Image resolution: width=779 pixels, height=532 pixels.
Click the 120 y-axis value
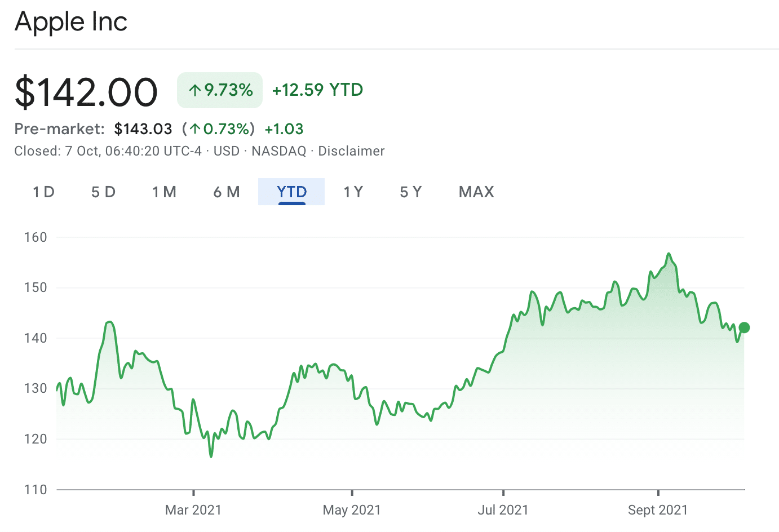[x=36, y=439]
